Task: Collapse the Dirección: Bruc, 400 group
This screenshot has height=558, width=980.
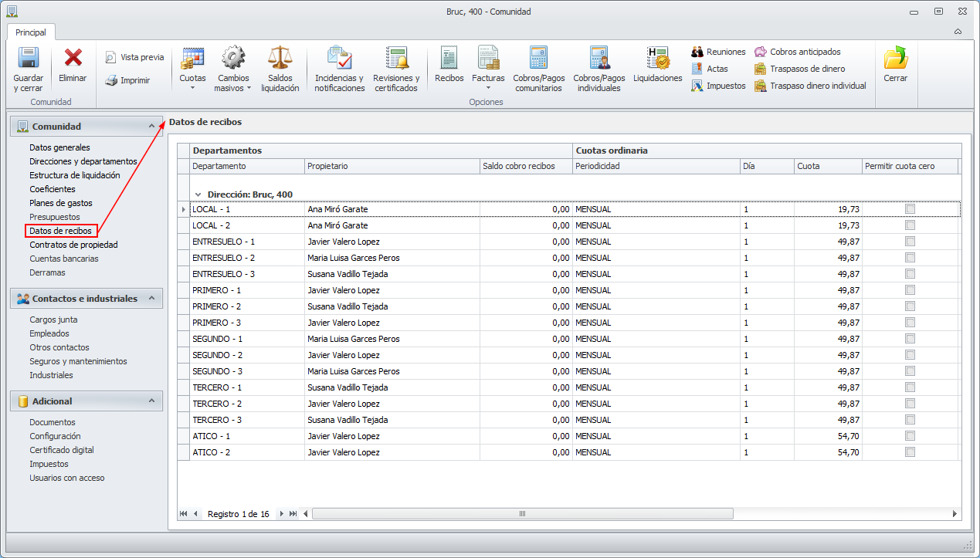Action: click(x=198, y=194)
